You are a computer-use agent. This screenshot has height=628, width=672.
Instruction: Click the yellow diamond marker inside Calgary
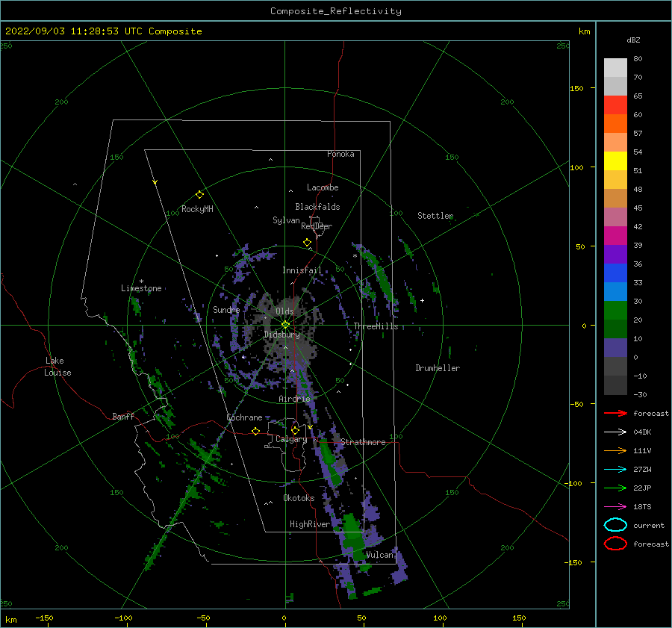(295, 430)
